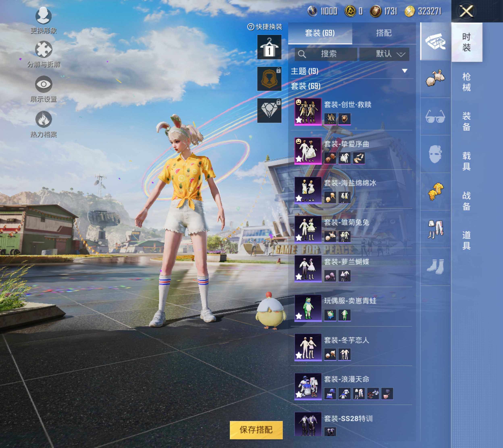Select 套装-创世·救赎 outfit thumbnail
Image resolution: width=503 pixels, height=448 pixels.
coord(308,112)
